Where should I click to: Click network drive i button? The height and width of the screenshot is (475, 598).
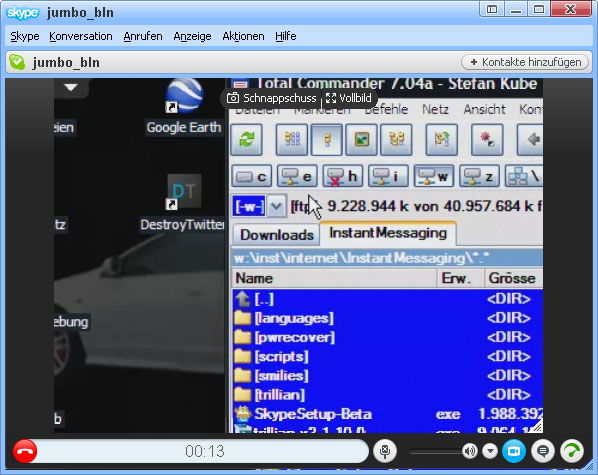pos(388,176)
